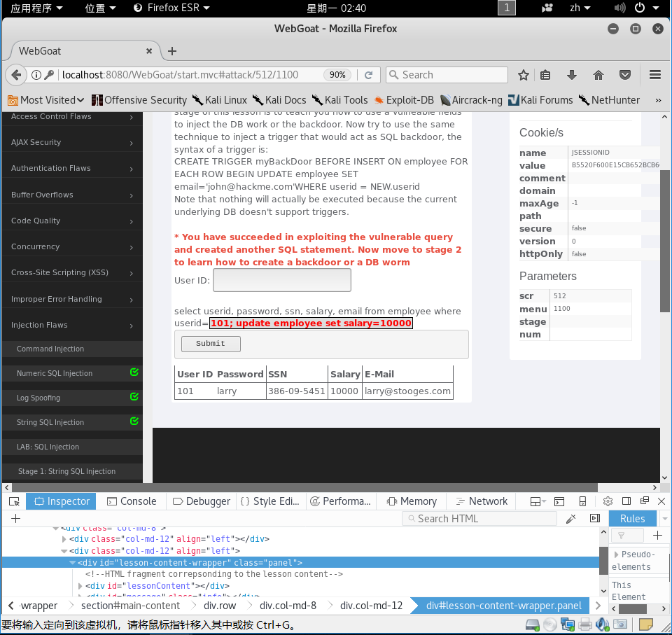Click the browser Back arrow button
The height and width of the screenshot is (635, 672).
pyautogui.click(x=16, y=75)
